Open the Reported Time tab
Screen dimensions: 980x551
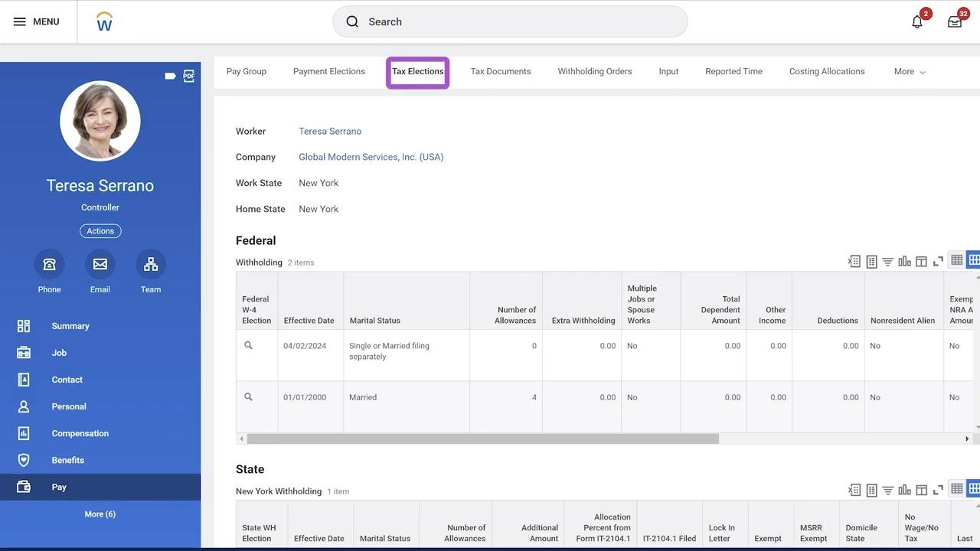tap(733, 71)
